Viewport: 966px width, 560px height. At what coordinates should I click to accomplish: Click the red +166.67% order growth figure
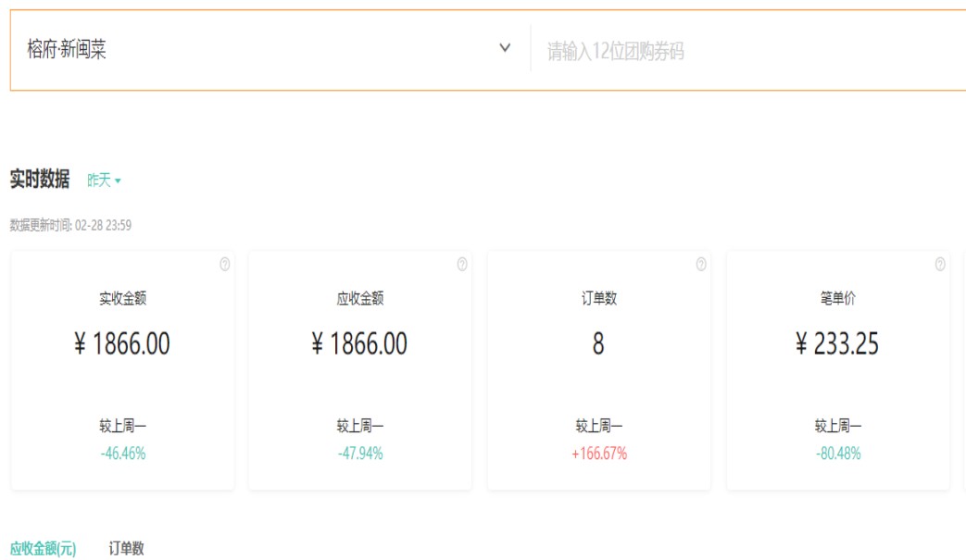[598, 454]
